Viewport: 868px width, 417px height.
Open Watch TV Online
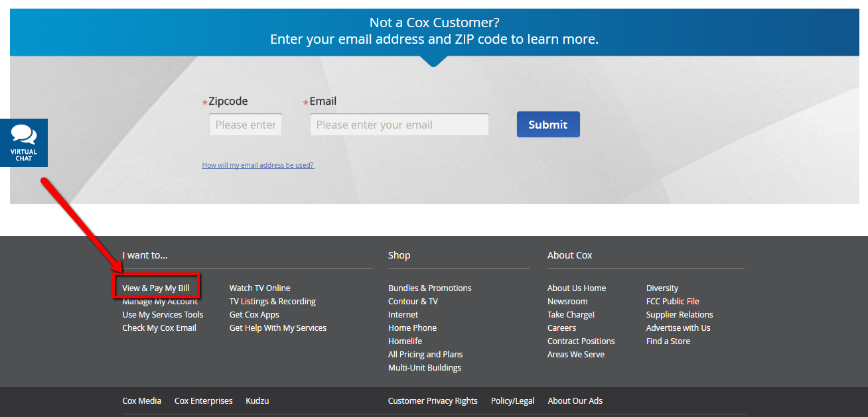(259, 288)
